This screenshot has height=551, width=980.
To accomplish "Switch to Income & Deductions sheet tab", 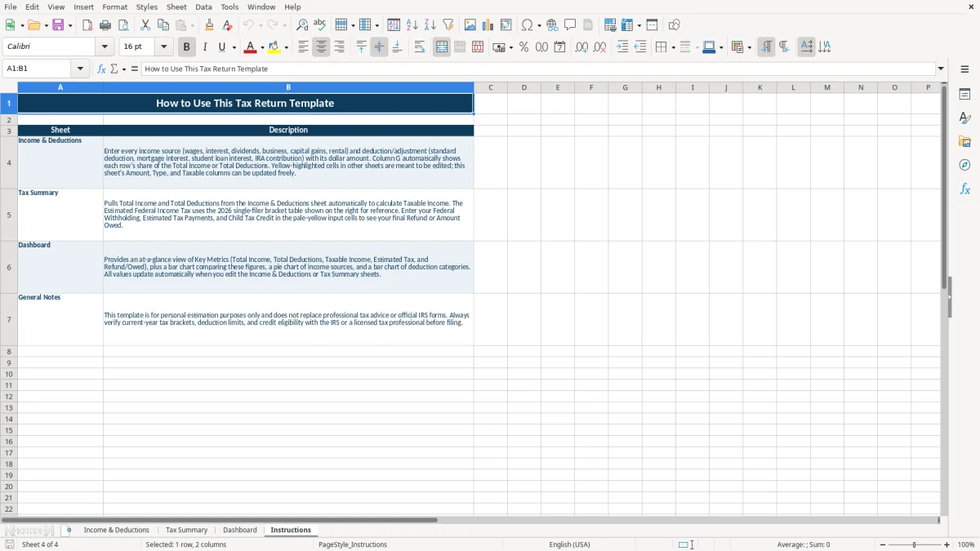I will (x=117, y=530).
